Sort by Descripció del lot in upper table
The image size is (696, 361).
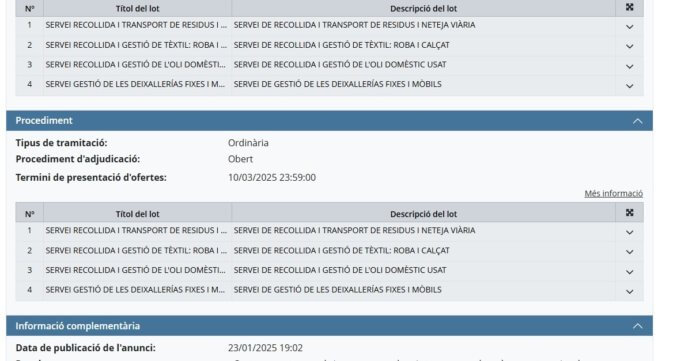[x=423, y=8]
